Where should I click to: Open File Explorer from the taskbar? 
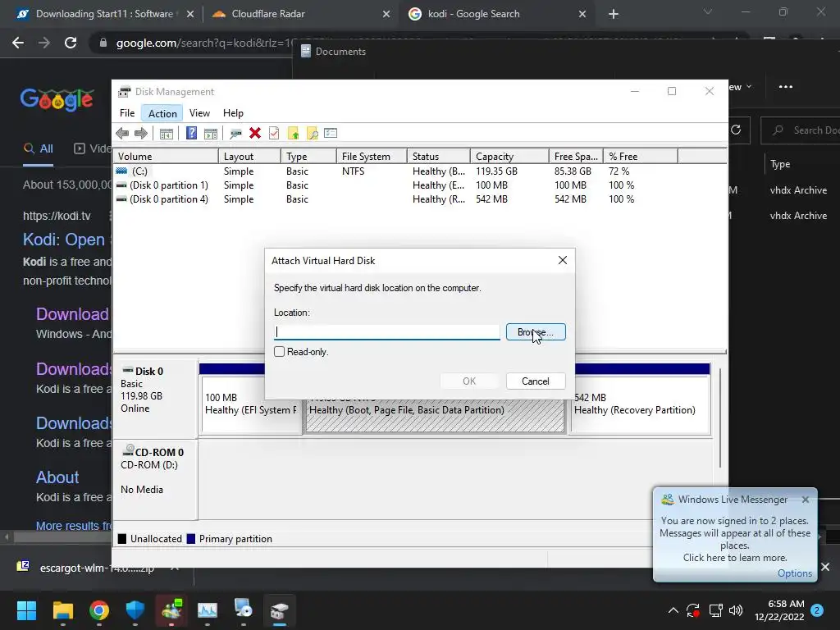pos(62,610)
